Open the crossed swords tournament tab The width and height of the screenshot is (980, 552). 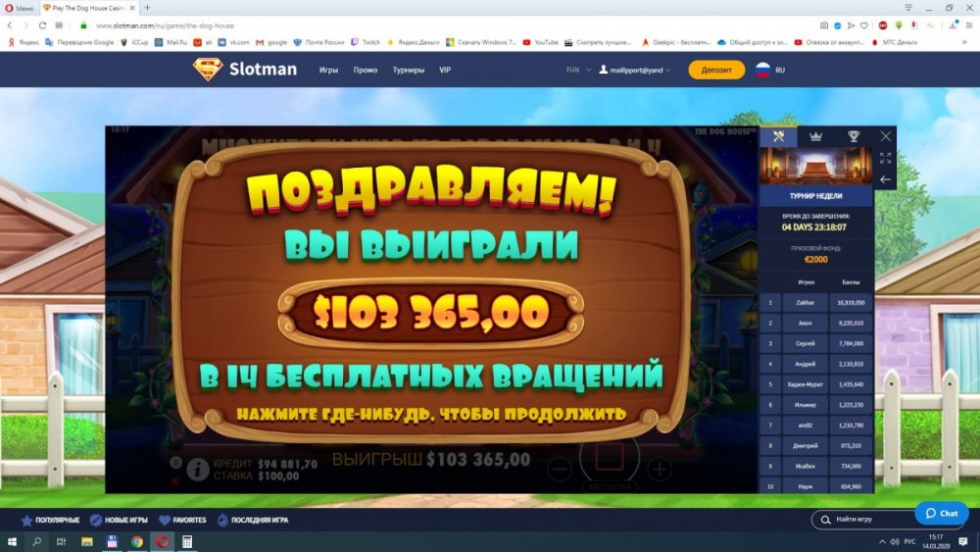(x=779, y=136)
